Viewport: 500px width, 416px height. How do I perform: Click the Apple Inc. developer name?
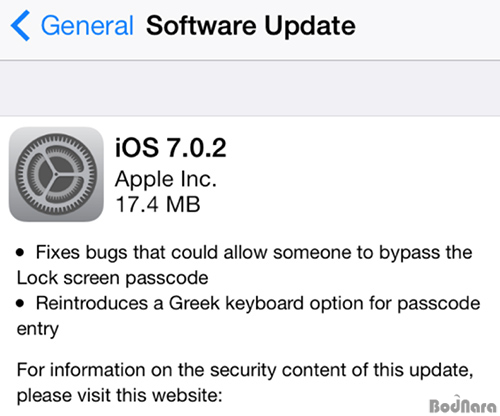(x=166, y=180)
